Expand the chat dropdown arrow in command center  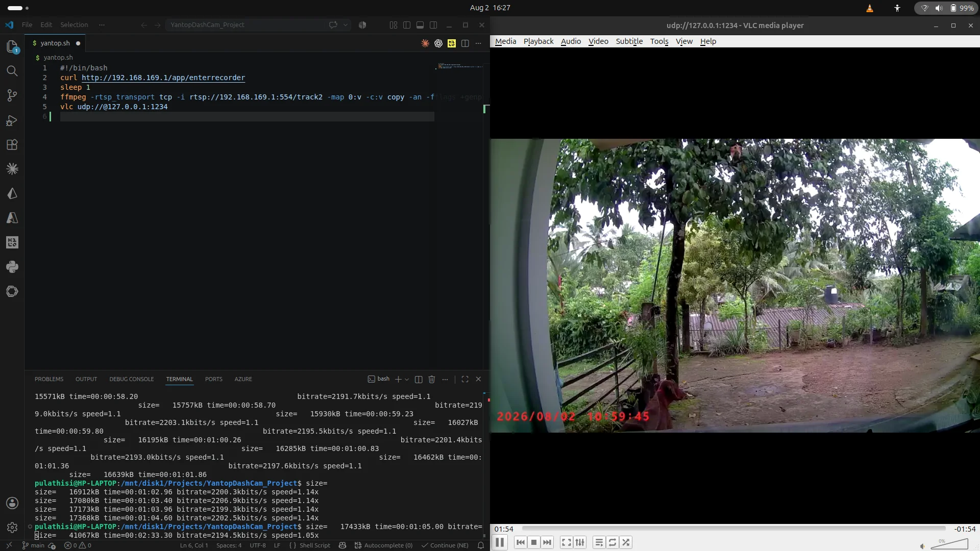[x=346, y=25]
